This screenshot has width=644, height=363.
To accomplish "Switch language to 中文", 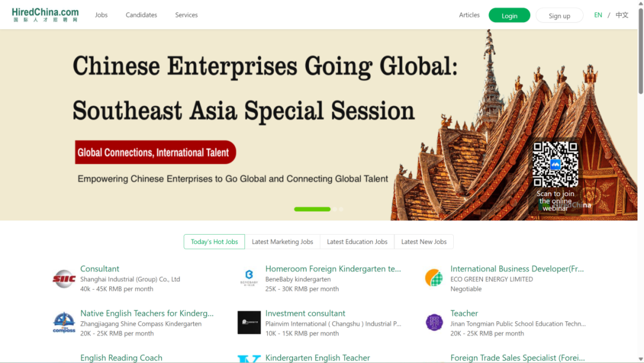I will (x=622, y=15).
